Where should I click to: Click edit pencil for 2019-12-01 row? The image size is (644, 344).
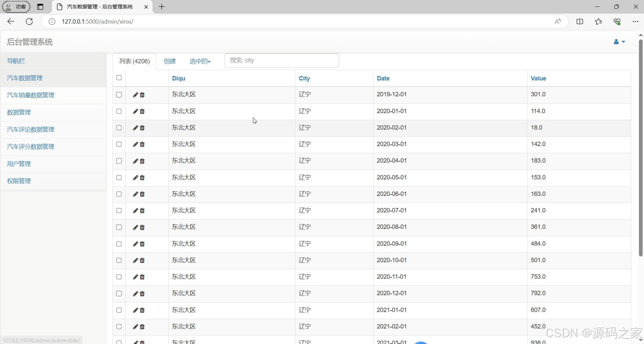click(135, 95)
